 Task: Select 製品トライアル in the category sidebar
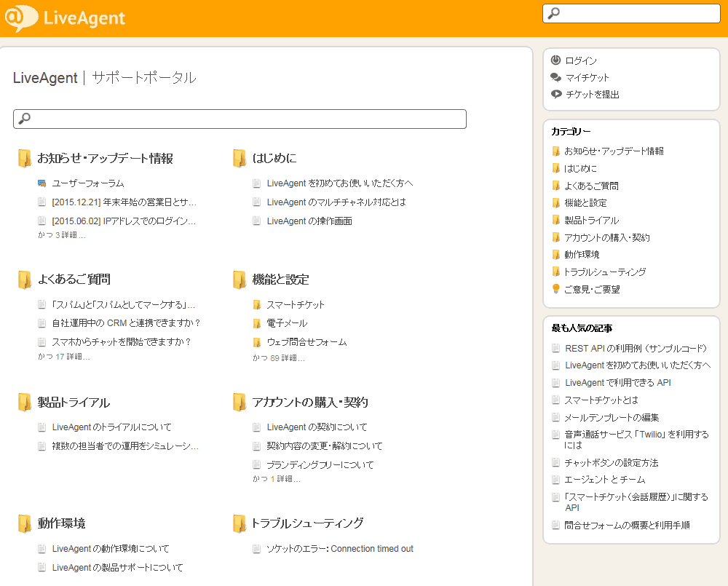pos(591,220)
